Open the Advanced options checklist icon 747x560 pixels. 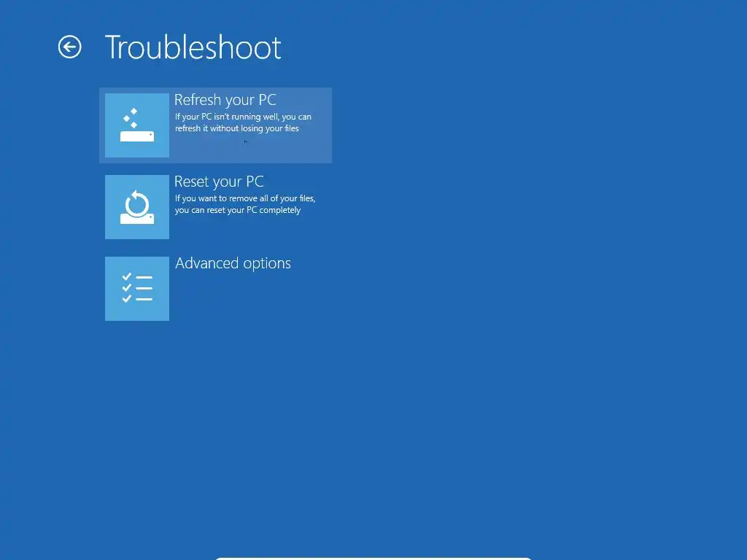136,289
